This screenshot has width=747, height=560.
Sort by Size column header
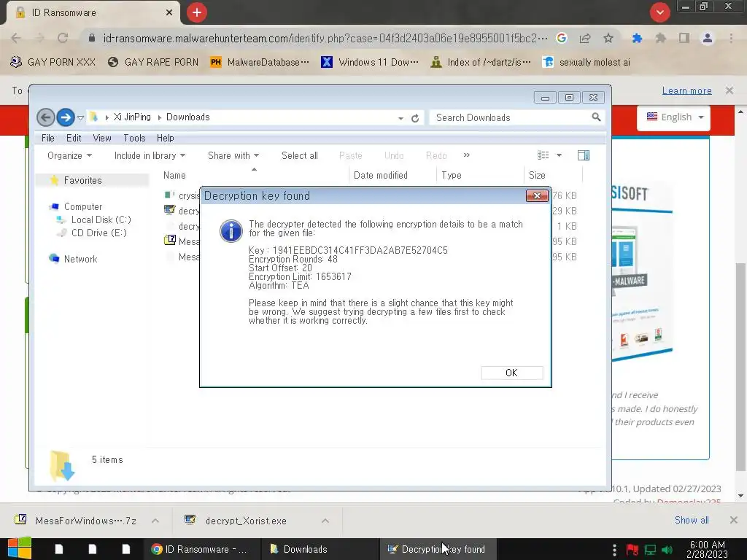(537, 175)
